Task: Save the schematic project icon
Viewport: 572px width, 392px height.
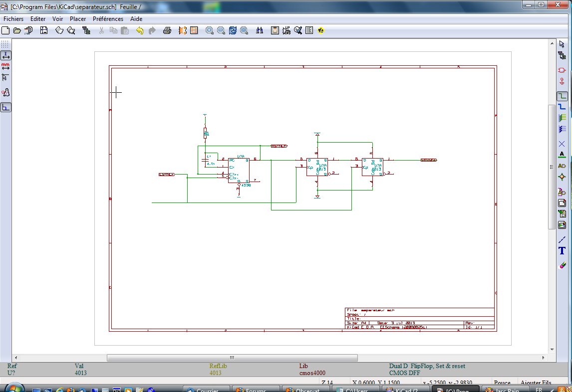Action: (28, 30)
